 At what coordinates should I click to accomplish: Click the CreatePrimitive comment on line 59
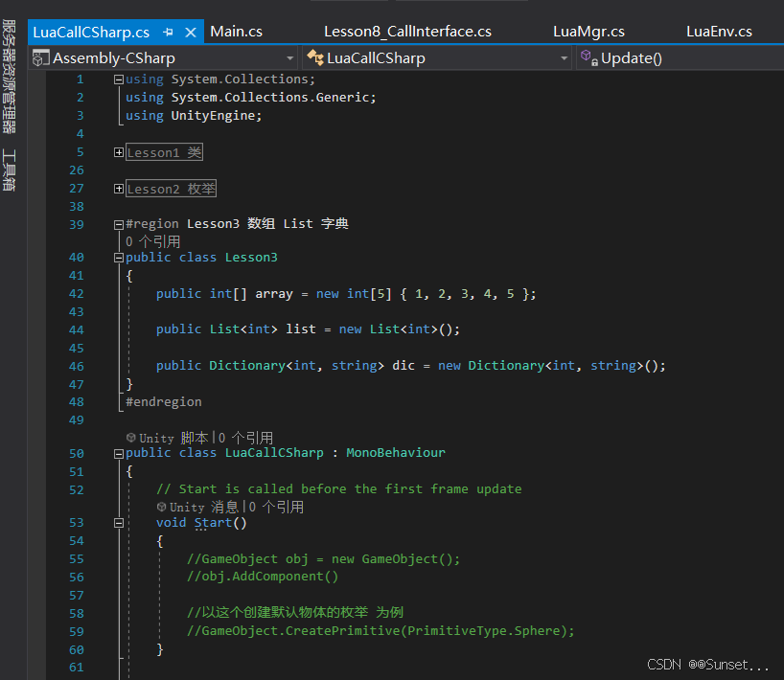tap(380, 631)
